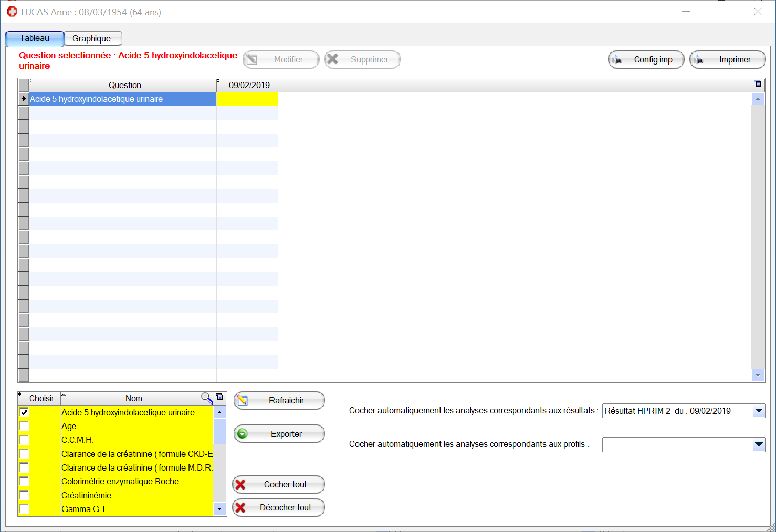Uncheck Acide 5 hydroxyindolacetique urinaire checkbox

click(x=24, y=412)
